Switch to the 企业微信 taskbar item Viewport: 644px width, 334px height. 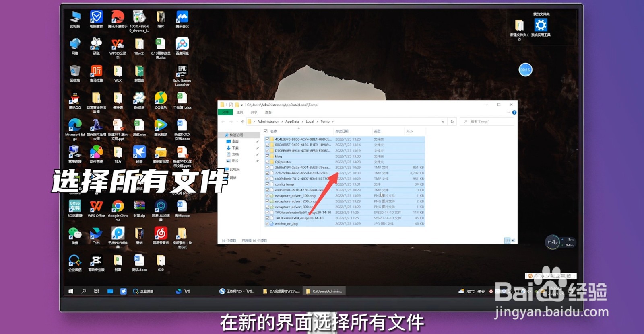click(143, 291)
